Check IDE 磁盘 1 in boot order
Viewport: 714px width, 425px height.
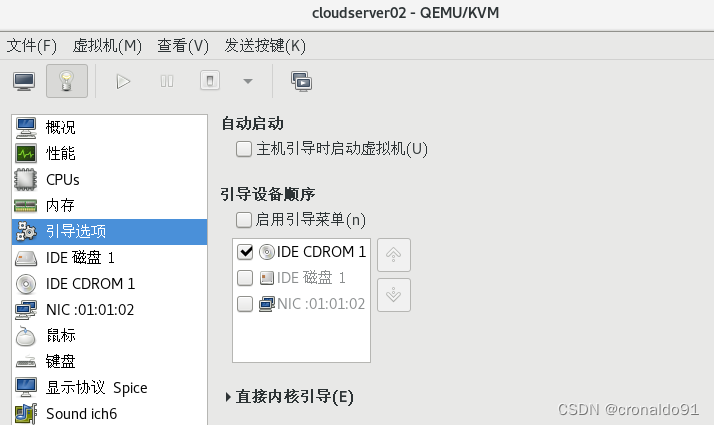click(245, 277)
